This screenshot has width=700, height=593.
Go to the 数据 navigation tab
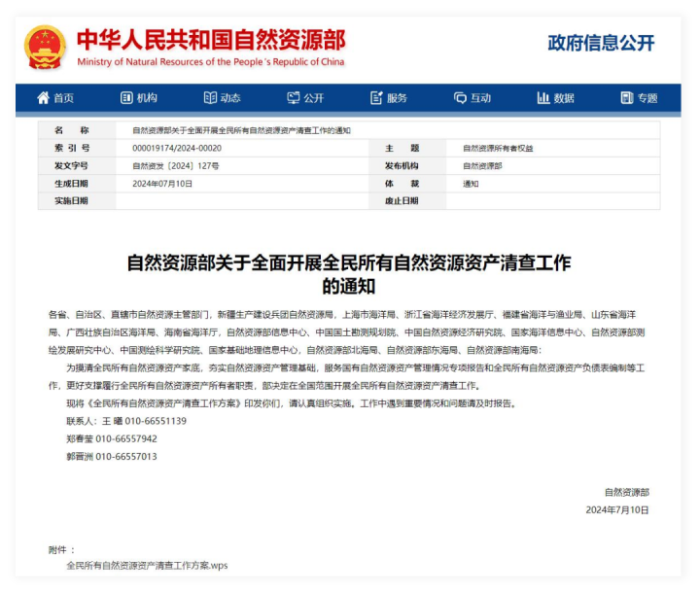[564, 98]
